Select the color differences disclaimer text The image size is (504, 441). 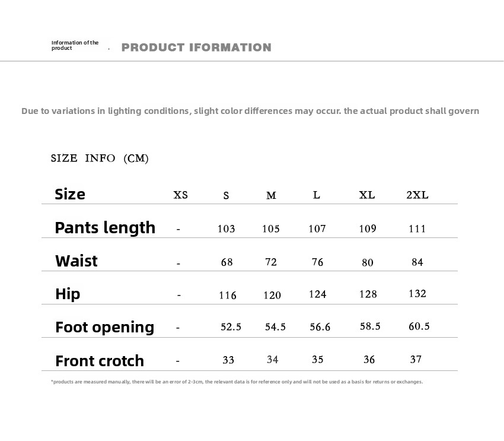click(x=250, y=111)
